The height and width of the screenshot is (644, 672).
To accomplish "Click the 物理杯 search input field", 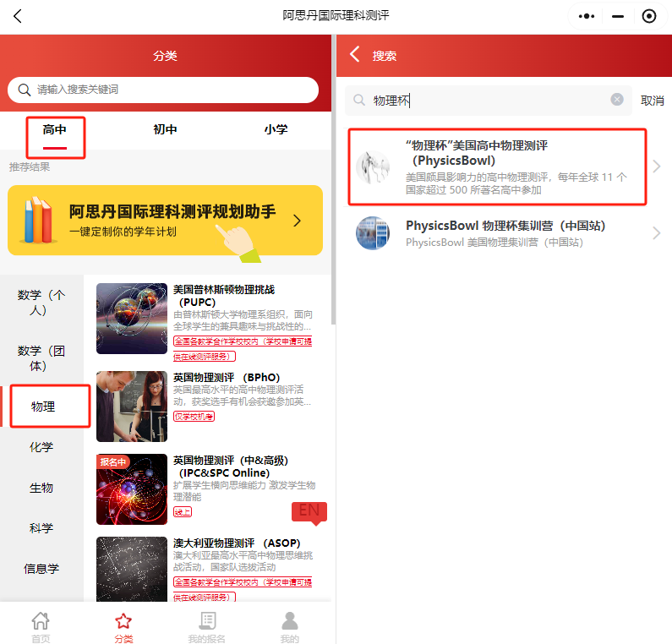I will (x=489, y=101).
